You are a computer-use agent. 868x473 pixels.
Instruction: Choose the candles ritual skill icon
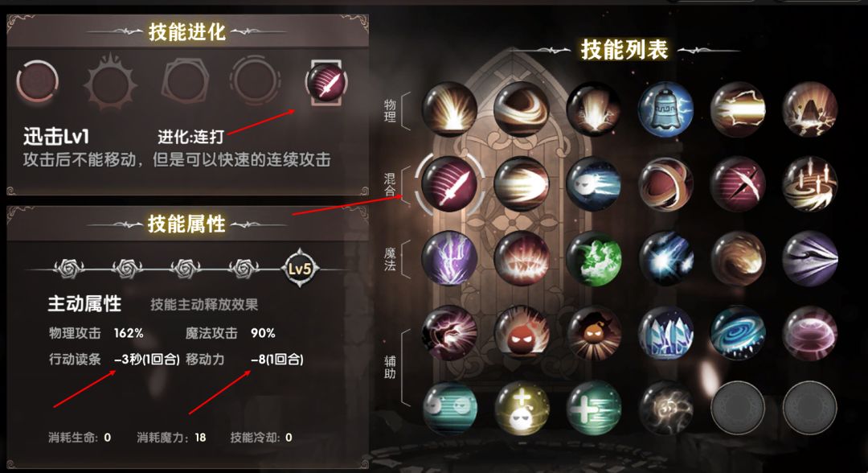click(809, 184)
